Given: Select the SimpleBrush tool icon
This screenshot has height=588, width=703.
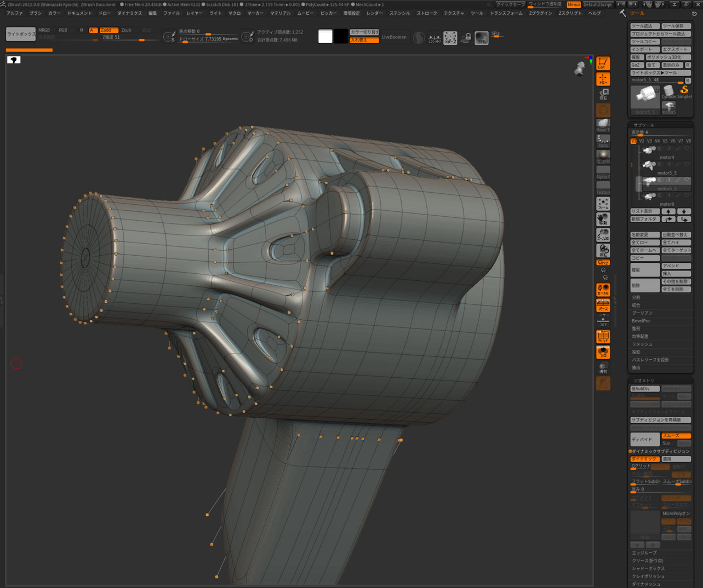Looking at the screenshot, I should tap(684, 91).
